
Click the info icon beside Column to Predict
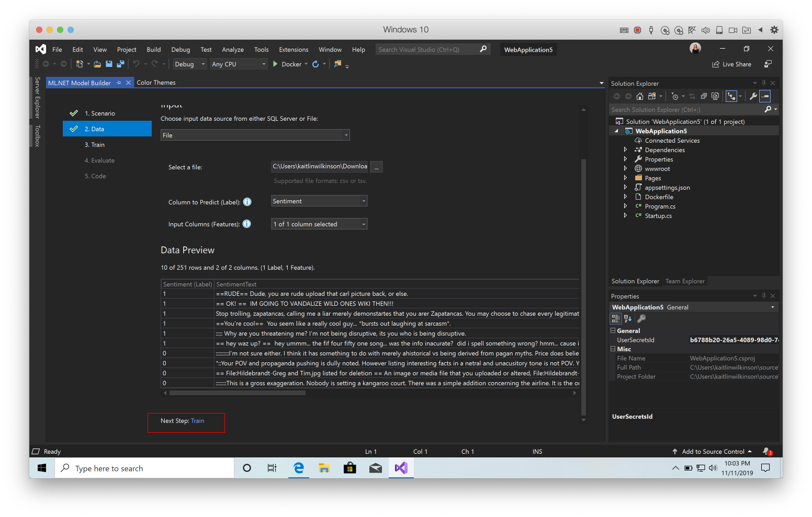247,202
